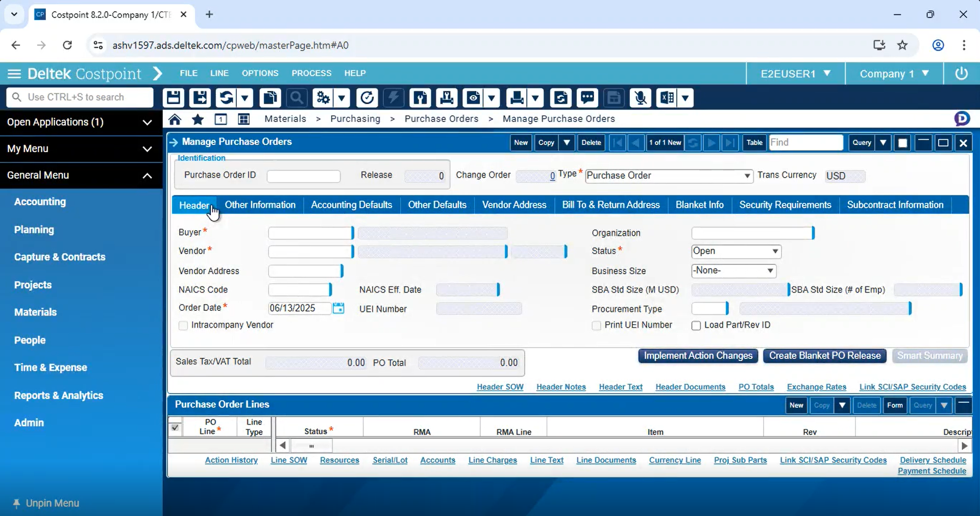Switch to the Other Information tab

[x=260, y=205]
